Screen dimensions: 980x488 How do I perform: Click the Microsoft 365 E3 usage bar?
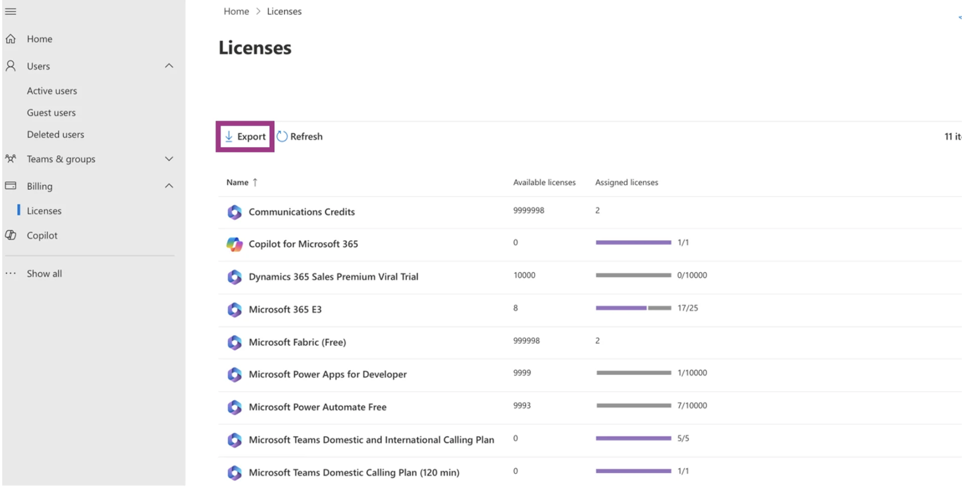click(633, 308)
